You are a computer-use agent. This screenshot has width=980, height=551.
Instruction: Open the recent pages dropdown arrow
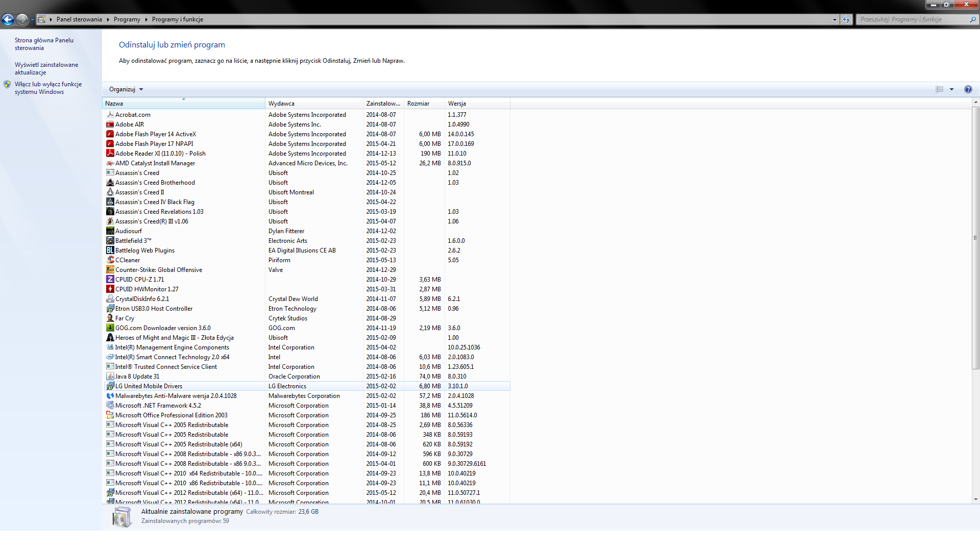pyautogui.click(x=32, y=19)
